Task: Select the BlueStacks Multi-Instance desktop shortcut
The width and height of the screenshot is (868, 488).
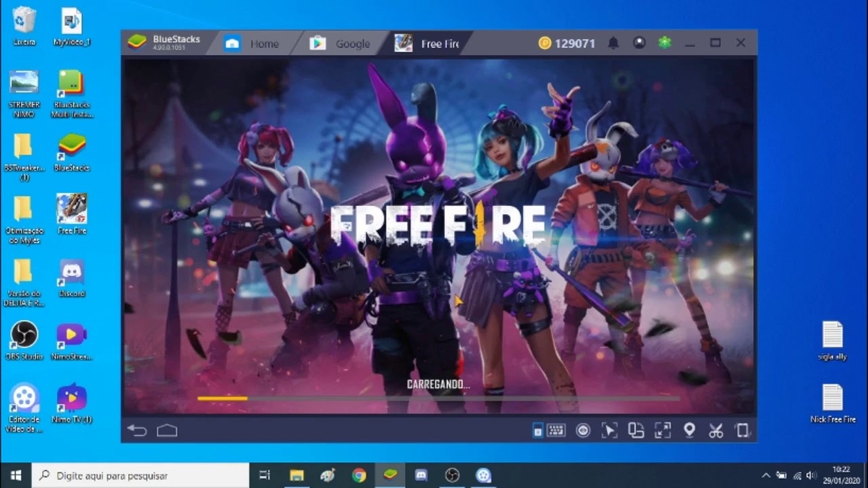Action: (x=72, y=94)
